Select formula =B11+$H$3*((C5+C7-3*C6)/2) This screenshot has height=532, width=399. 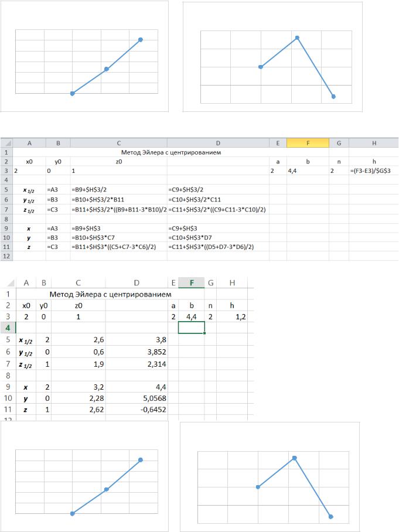[118, 247]
